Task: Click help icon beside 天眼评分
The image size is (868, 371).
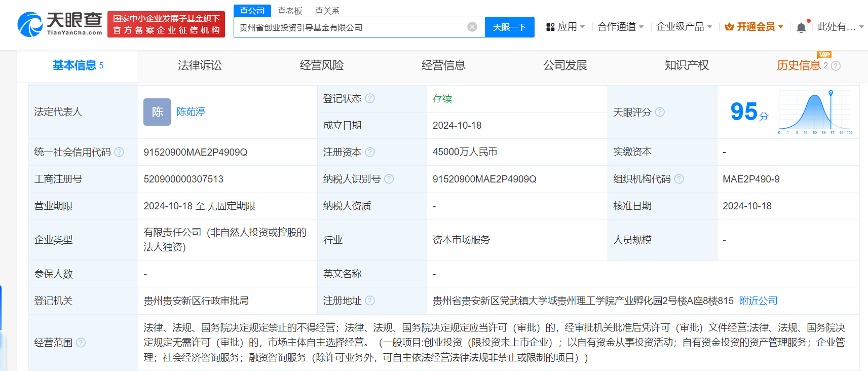Action: click(x=659, y=112)
